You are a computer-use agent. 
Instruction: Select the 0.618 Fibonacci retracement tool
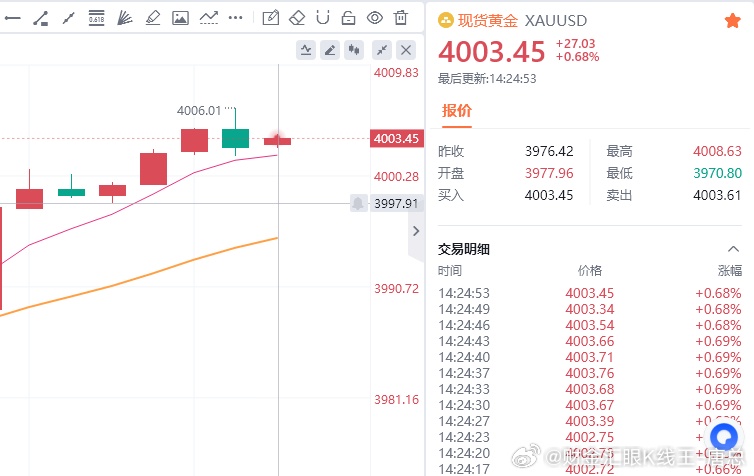[x=97, y=18]
